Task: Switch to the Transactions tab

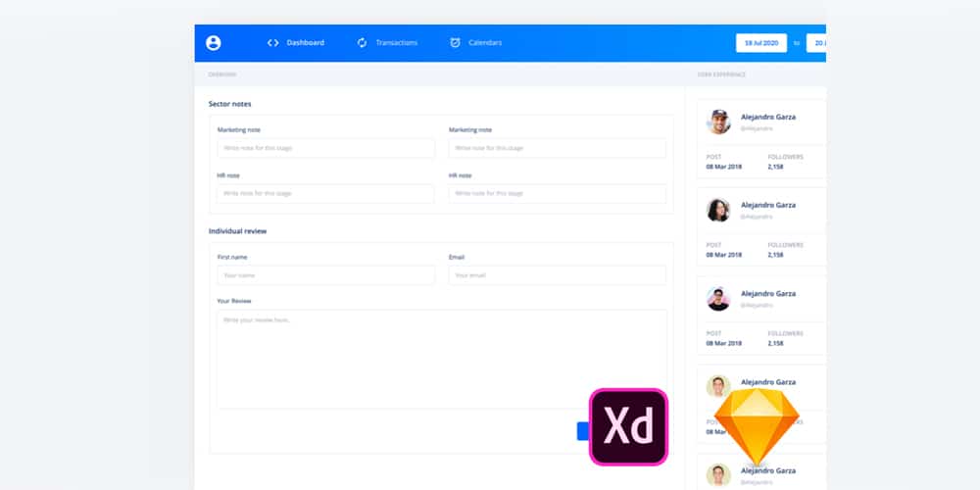Action: (396, 43)
